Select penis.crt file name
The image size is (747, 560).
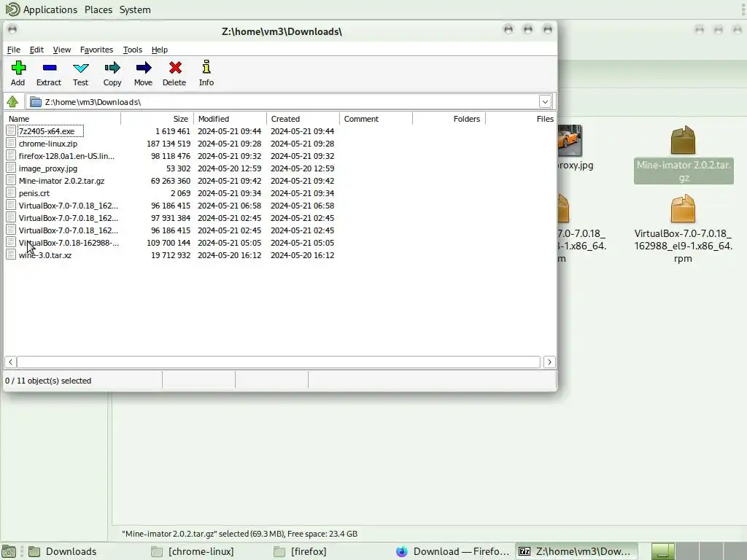click(34, 192)
